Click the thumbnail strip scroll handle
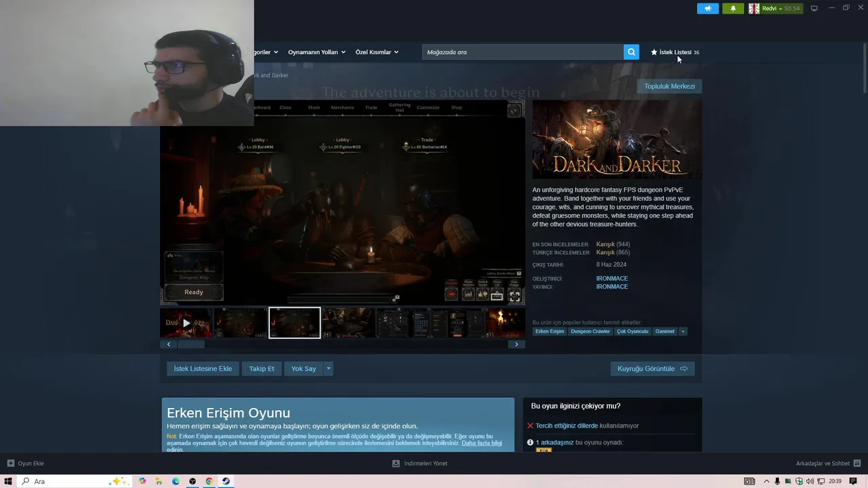This screenshot has width=868, height=488. pyautogui.click(x=191, y=344)
